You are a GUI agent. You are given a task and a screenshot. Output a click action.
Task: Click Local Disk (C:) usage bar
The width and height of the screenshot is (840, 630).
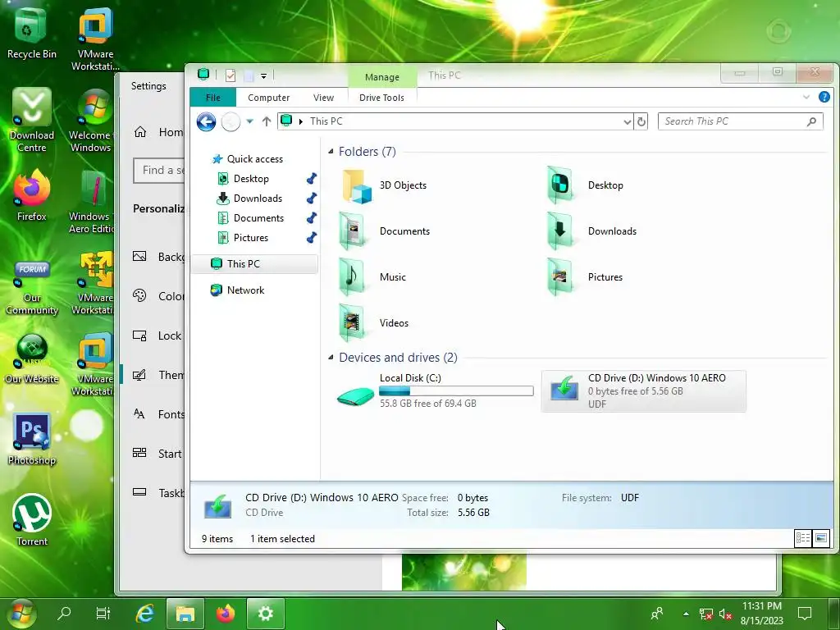click(x=456, y=391)
